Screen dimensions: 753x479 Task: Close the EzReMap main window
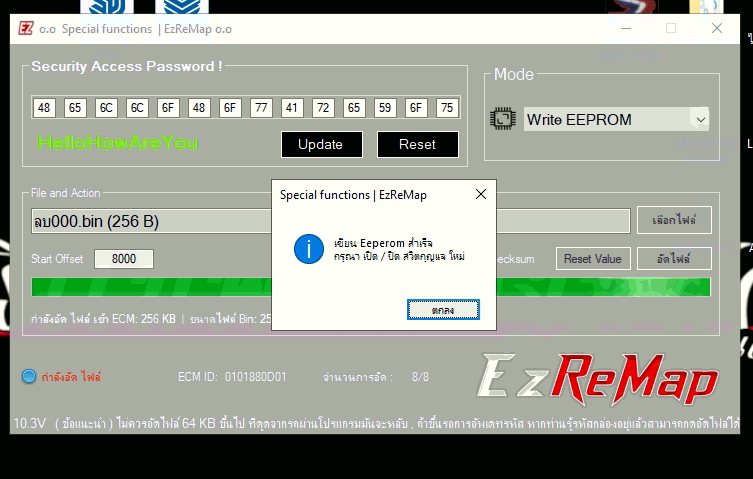click(717, 28)
